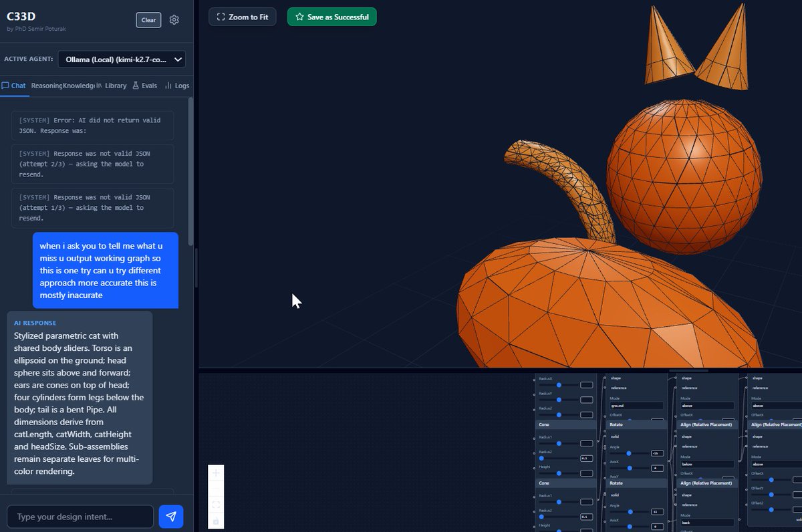Open the Mode dropdown set to below

pos(708,464)
